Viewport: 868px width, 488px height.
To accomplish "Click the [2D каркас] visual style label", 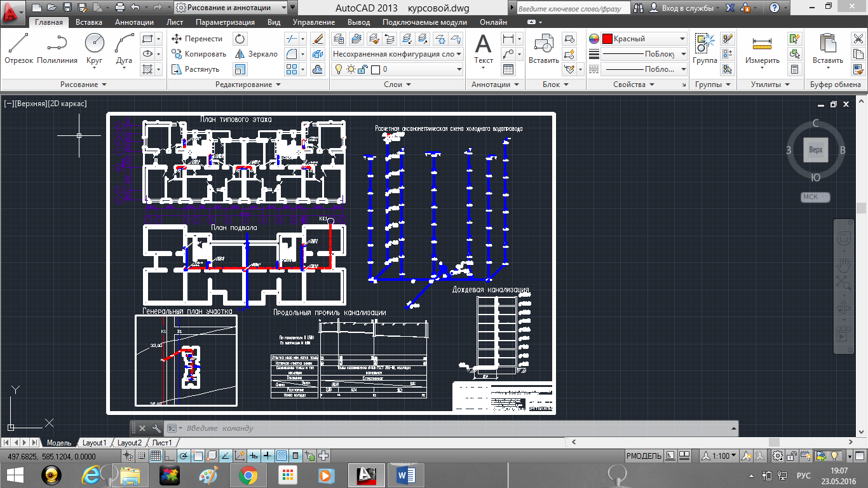I will click(67, 104).
